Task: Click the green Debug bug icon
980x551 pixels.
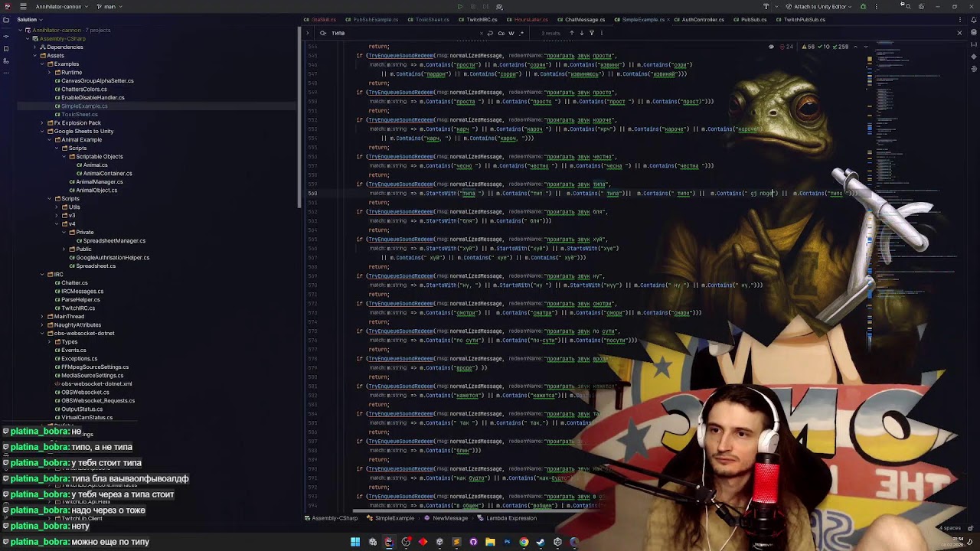Action: pos(864,6)
